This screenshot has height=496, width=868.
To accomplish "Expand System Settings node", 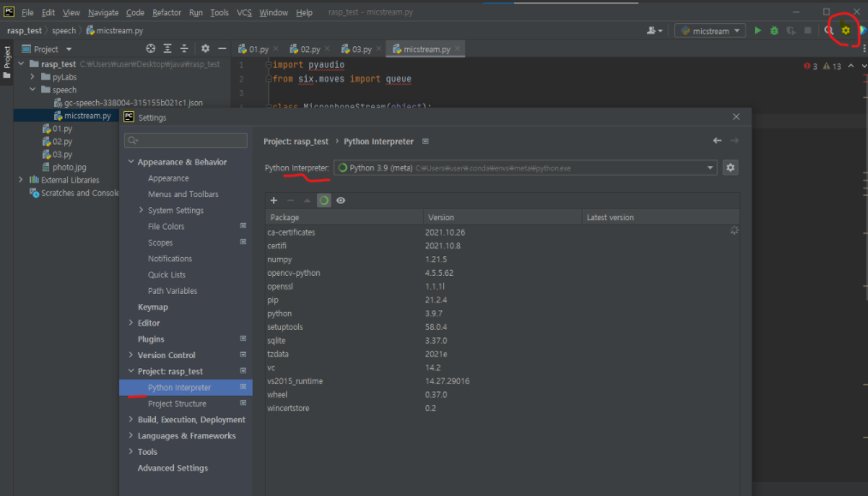I will click(141, 210).
